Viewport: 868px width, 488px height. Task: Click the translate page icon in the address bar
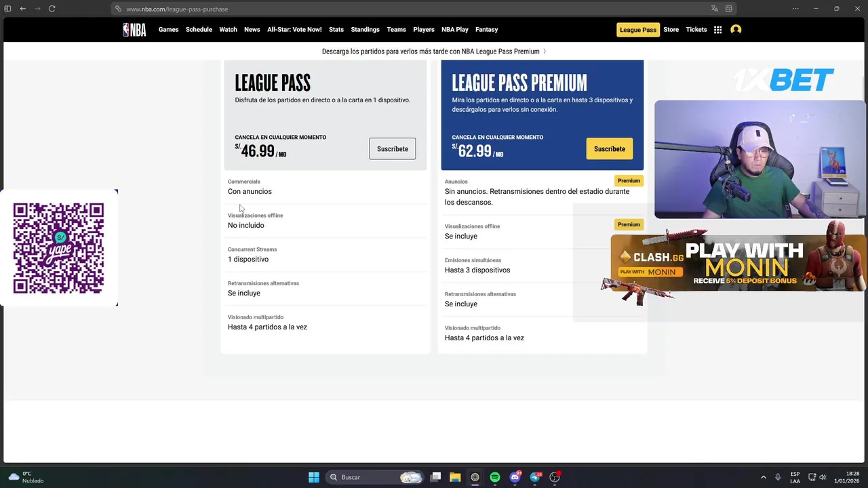714,9
